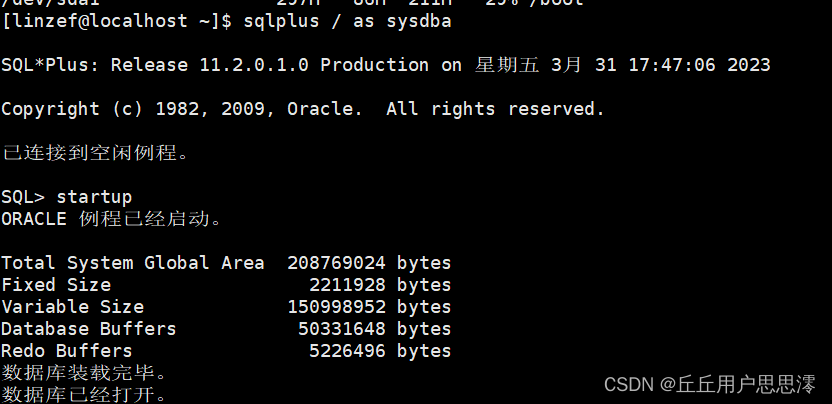The height and width of the screenshot is (404, 832).
Task: Click the timestamp 17:47:06 2023
Action: coord(699,65)
